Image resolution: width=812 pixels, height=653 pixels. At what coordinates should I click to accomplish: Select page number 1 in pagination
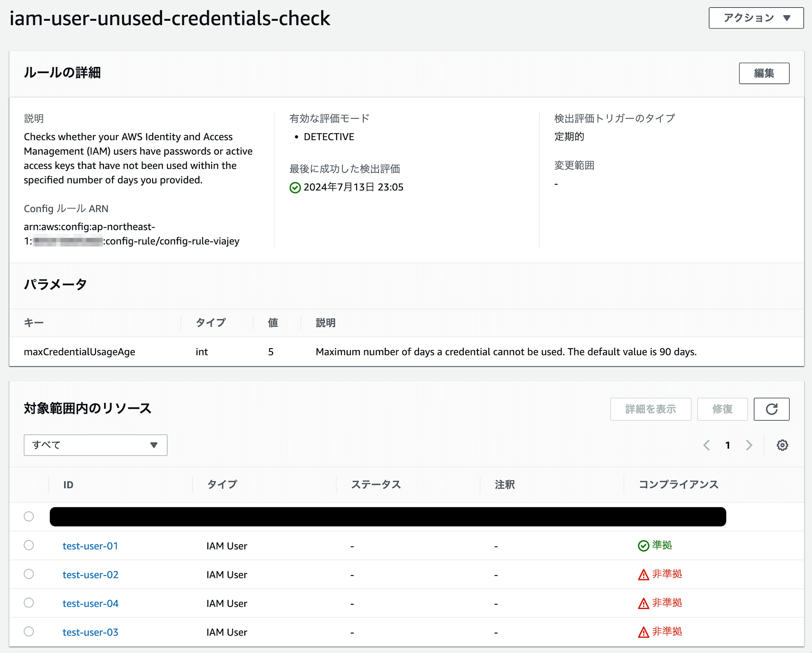pos(728,445)
